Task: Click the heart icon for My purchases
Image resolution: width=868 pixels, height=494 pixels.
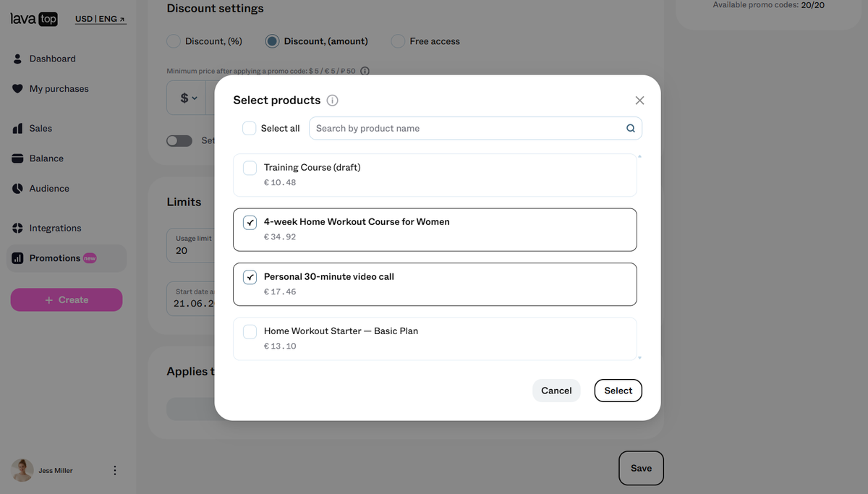Action: coord(17,89)
